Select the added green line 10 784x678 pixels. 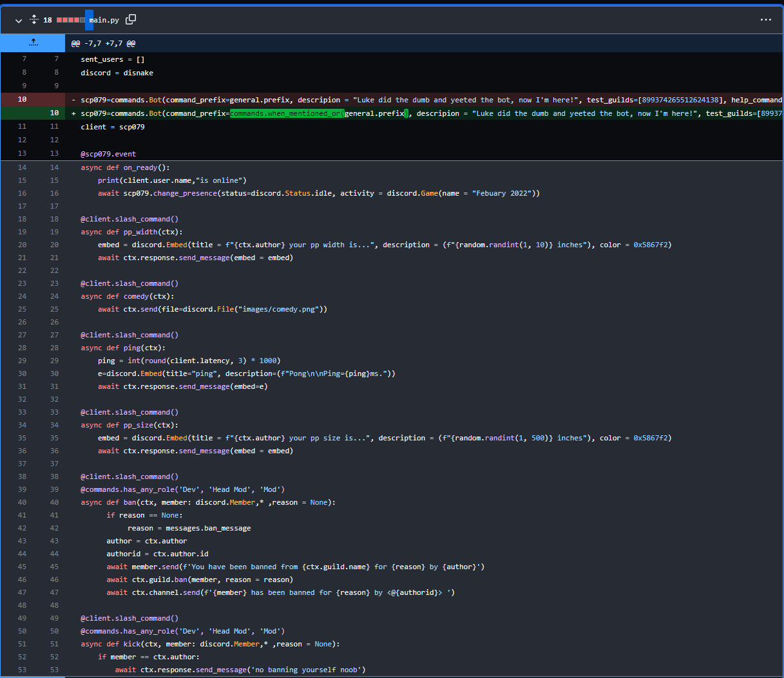56,113
